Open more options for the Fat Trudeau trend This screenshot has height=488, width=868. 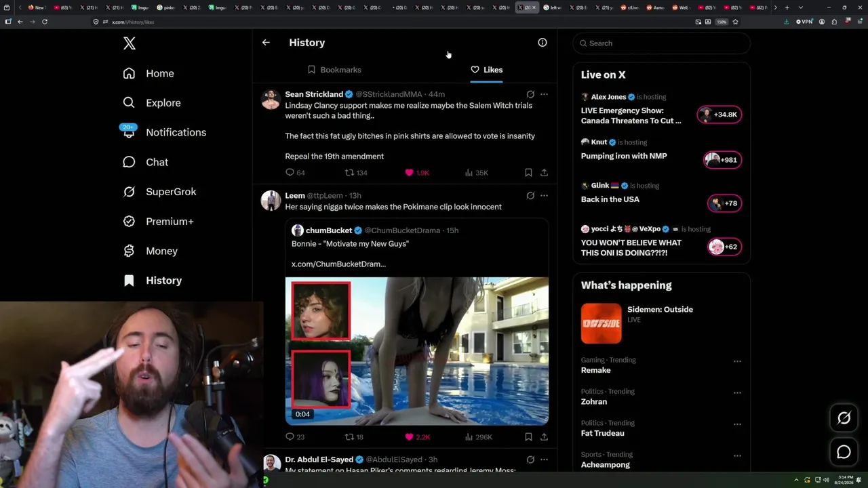pos(737,424)
